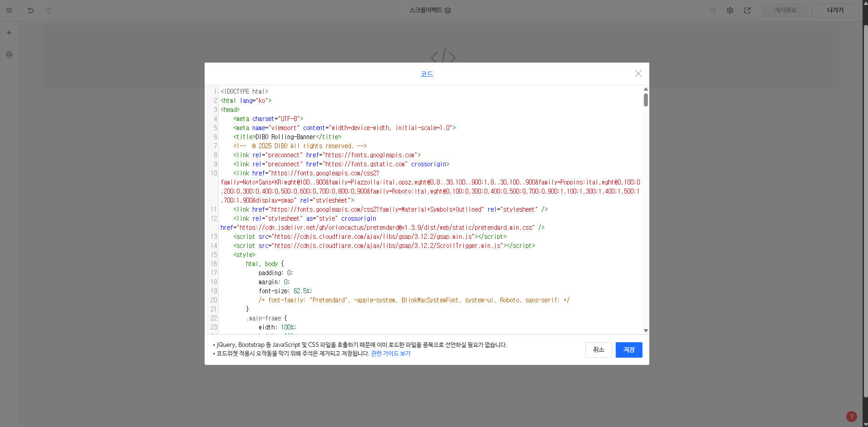Click the 게시완료 button

click(x=785, y=10)
